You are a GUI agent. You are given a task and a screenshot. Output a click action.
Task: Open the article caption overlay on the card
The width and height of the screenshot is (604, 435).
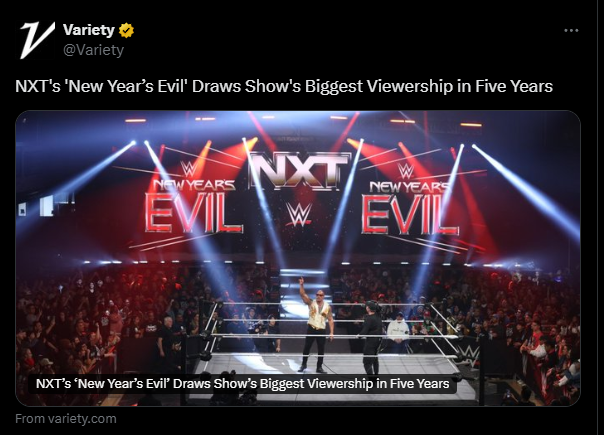click(x=242, y=383)
